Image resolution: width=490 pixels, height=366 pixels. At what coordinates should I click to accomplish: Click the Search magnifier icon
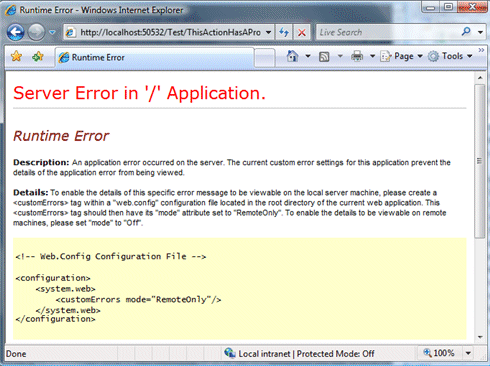[466, 32]
